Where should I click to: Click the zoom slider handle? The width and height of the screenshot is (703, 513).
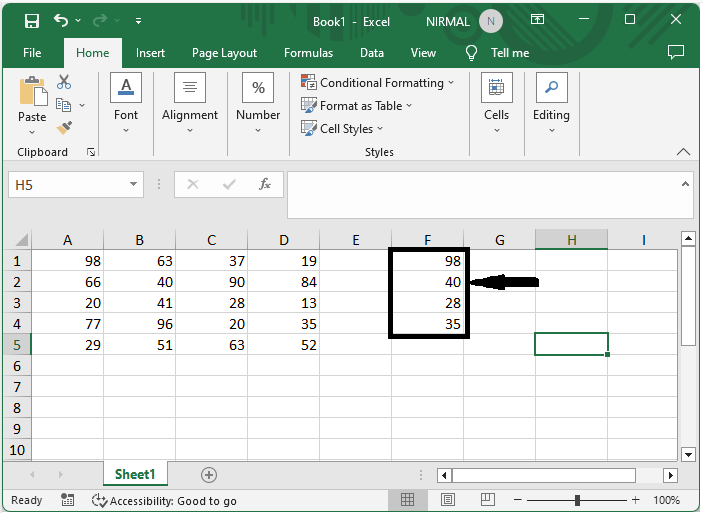click(577, 500)
